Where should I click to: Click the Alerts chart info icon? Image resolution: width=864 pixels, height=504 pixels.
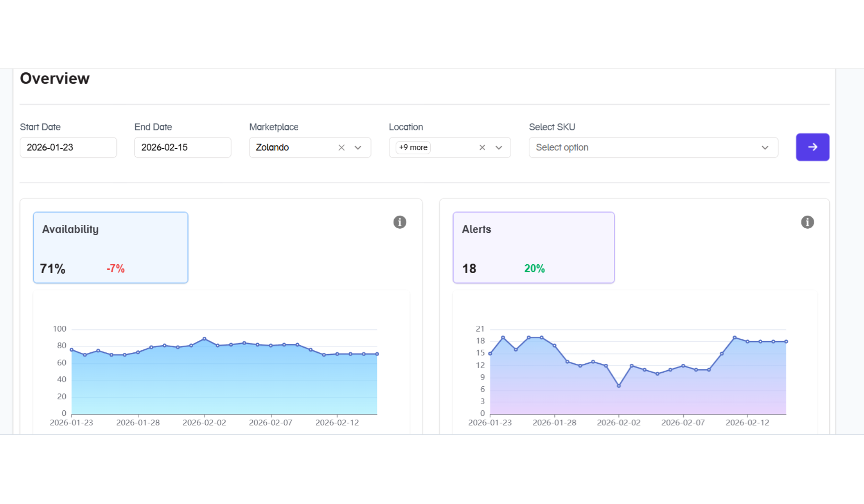[x=807, y=222]
